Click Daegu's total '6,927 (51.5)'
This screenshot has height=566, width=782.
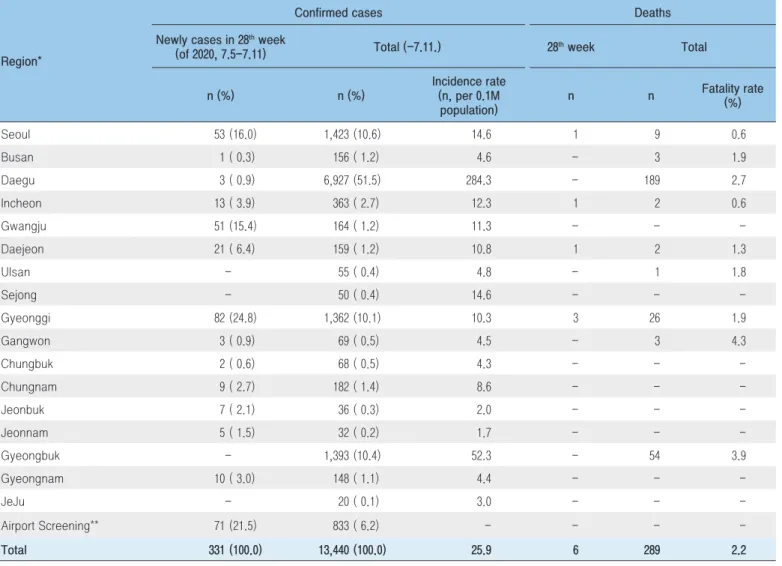352,180
